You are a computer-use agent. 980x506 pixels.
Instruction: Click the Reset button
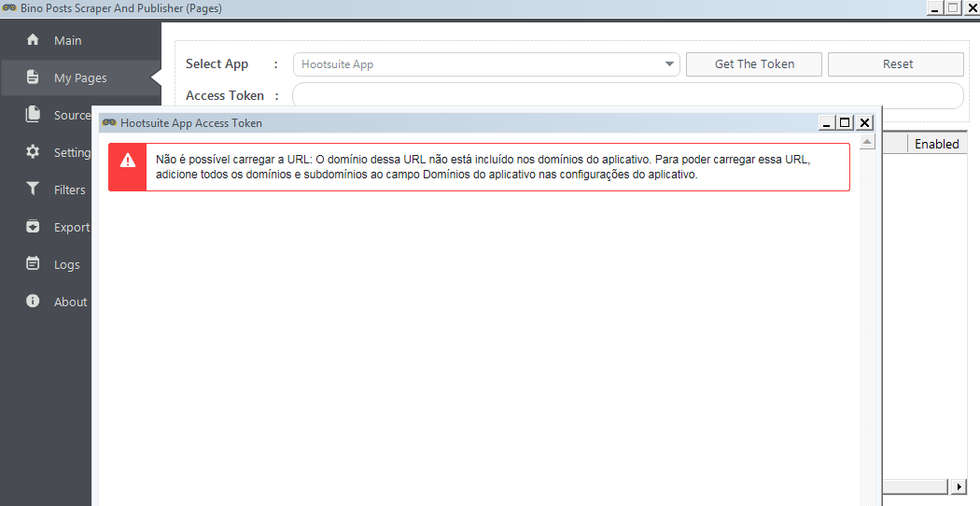[896, 64]
